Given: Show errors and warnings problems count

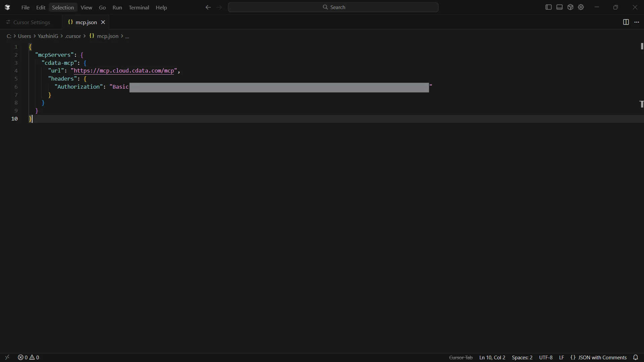Looking at the screenshot, I should click(29, 358).
